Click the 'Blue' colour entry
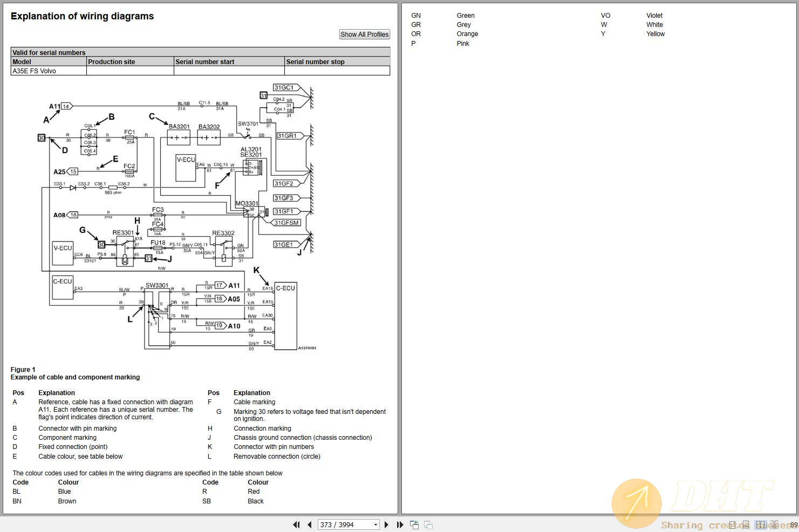 65,492
